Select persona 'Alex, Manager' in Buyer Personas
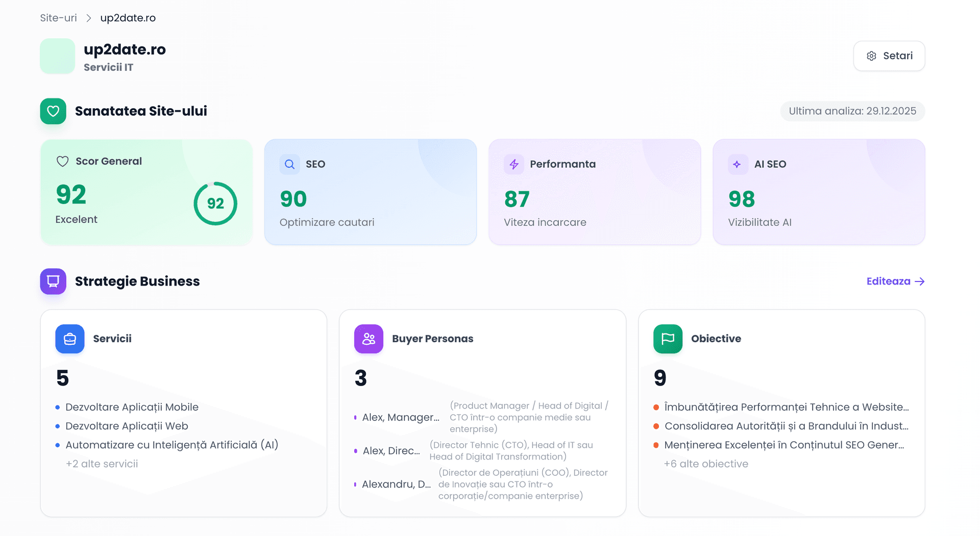 click(400, 417)
